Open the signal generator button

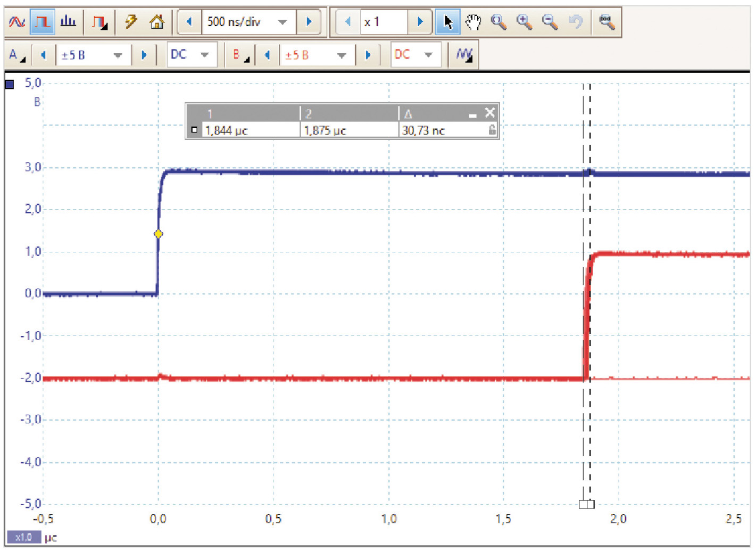(x=99, y=22)
